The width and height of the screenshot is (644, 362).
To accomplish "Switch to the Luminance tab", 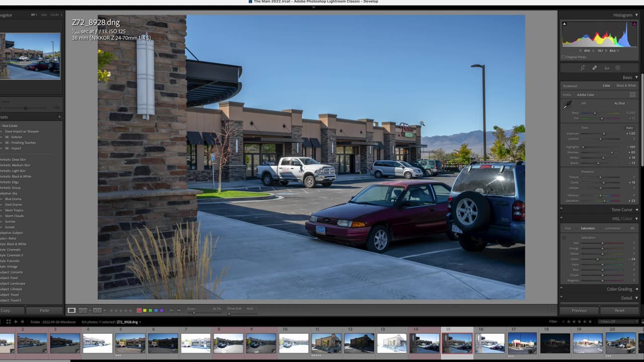I will point(612,228).
